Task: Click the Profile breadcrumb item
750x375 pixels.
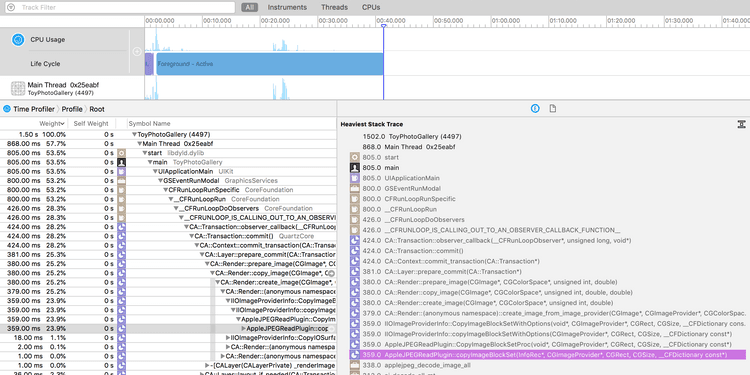Action: click(x=72, y=109)
